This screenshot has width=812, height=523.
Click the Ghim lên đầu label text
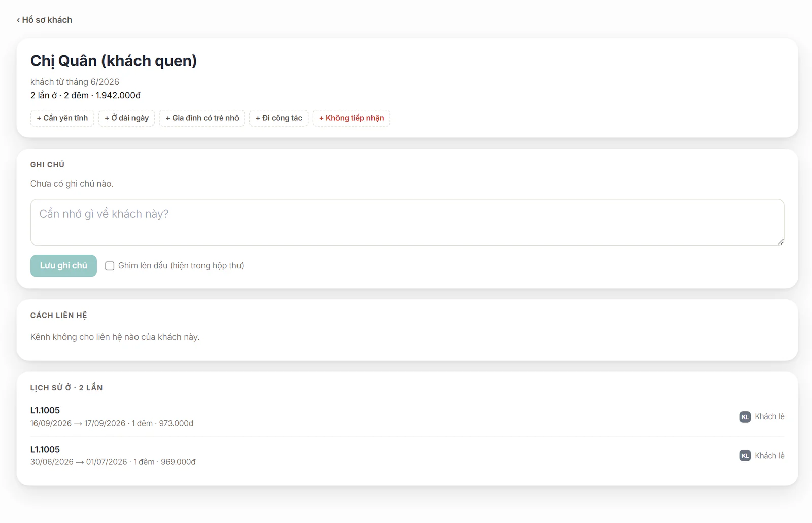tap(181, 266)
